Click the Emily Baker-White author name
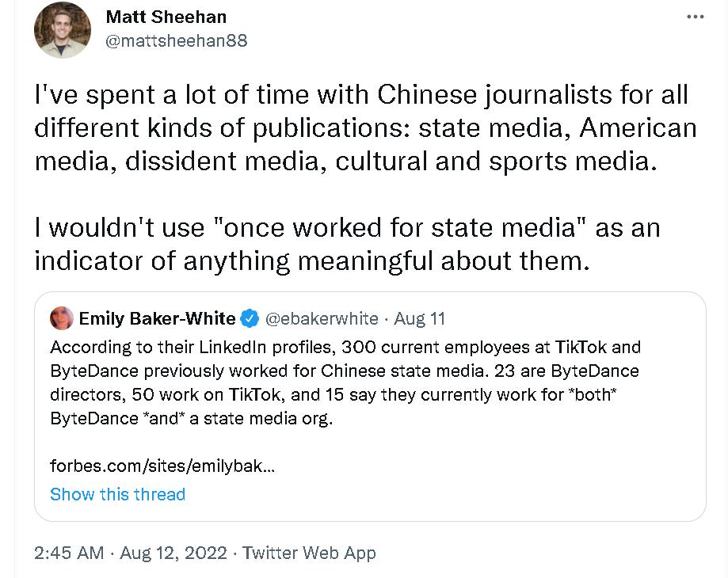728x578 pixels. coord(157,319)
